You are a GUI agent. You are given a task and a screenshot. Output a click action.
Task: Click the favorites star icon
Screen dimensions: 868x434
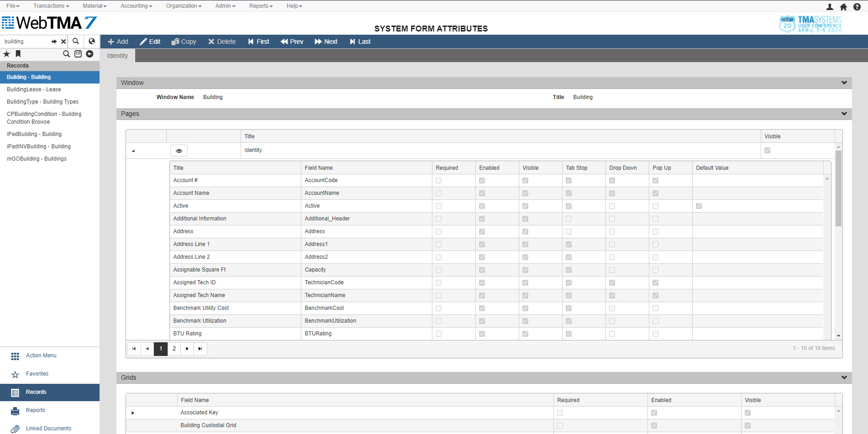[x=6, y=54]
